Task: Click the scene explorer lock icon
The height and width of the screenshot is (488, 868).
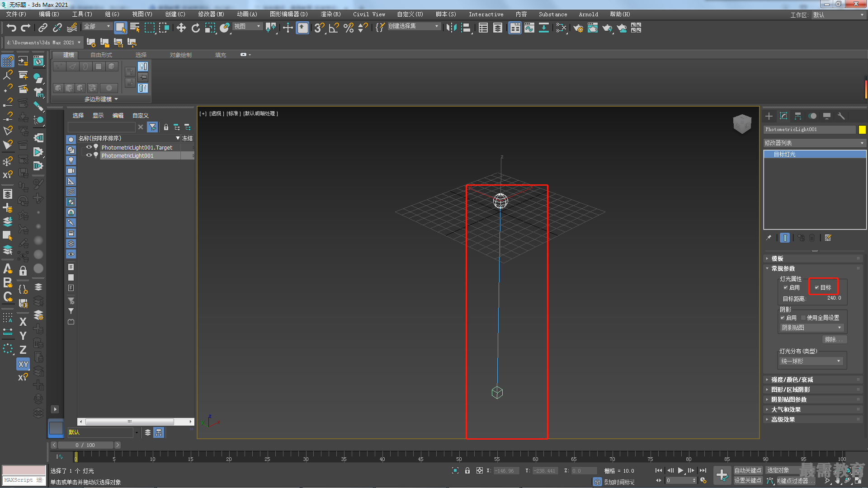Action: coord(166,127)
